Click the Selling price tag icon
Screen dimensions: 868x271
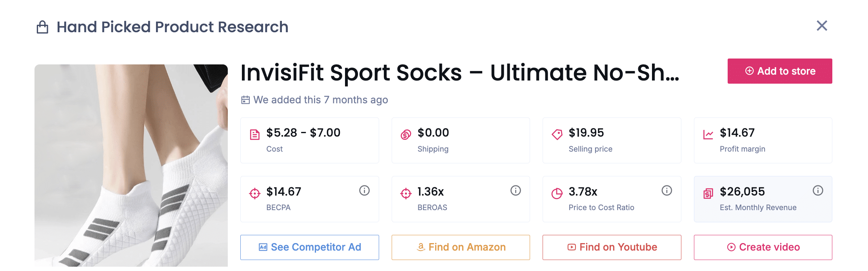pyautogui.click(x=557, y=134)
